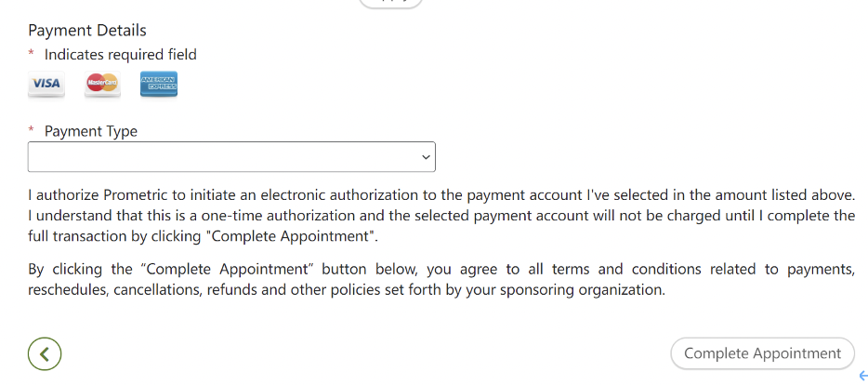Go back using the green circled chevron
This screenshot has width=868, height=385.
tap(45, 353)
